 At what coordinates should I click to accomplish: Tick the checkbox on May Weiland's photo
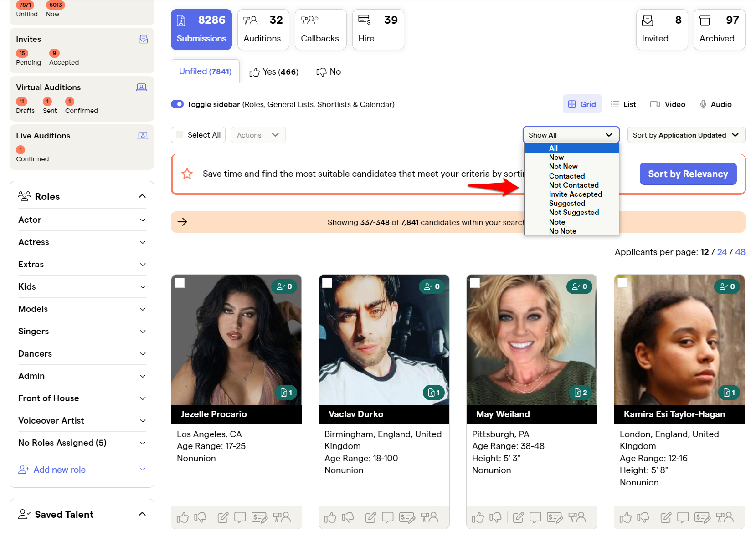(x=475, y=283)
